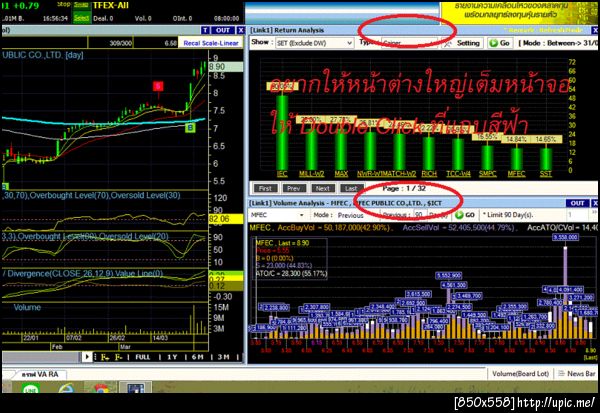Set the chart range to 1Y
Screen dimensions: 600x413
pyautogui.click(x=172, y=357)
